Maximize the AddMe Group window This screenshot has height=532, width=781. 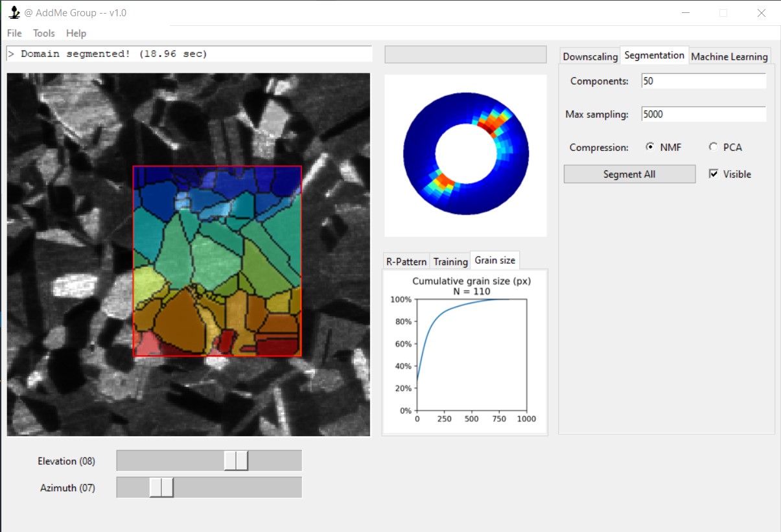723,13
